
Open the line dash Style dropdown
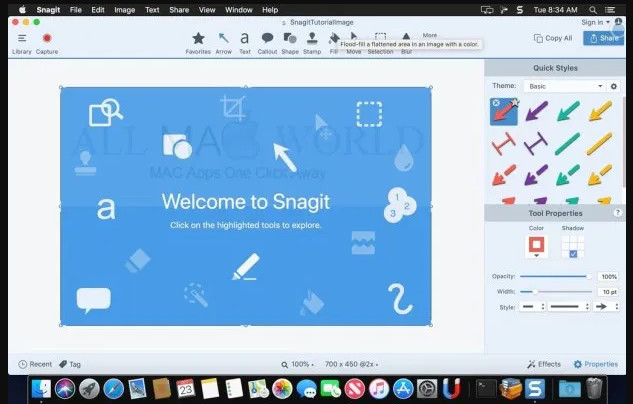click(x=569, y=307)
